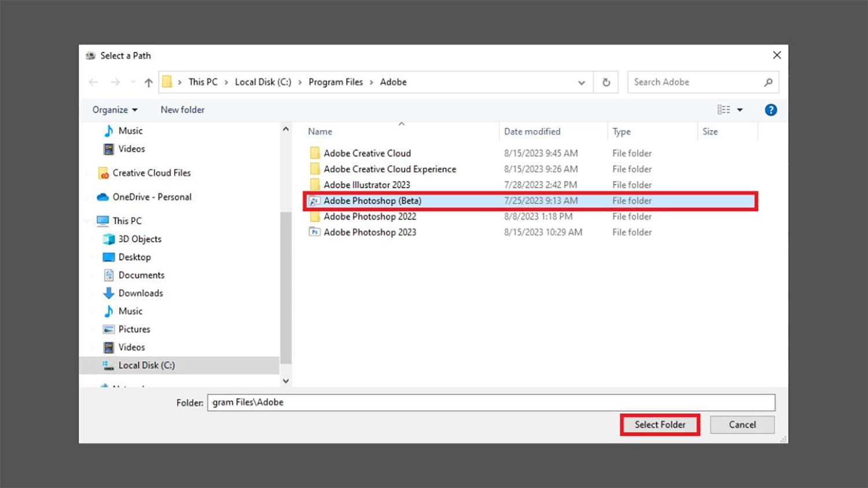Click the Documents icon in sidebar
Screen dimensions: 868x488
click(109, 275)
